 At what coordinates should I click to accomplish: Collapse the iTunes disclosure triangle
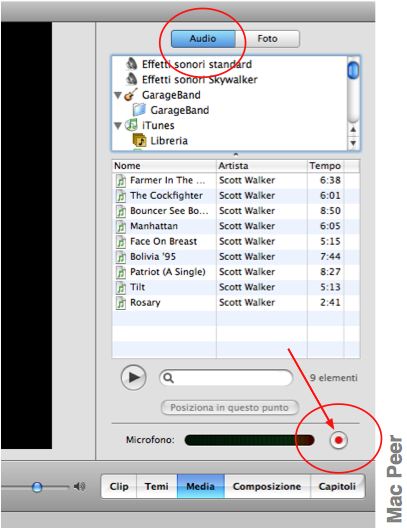(118, 126)
